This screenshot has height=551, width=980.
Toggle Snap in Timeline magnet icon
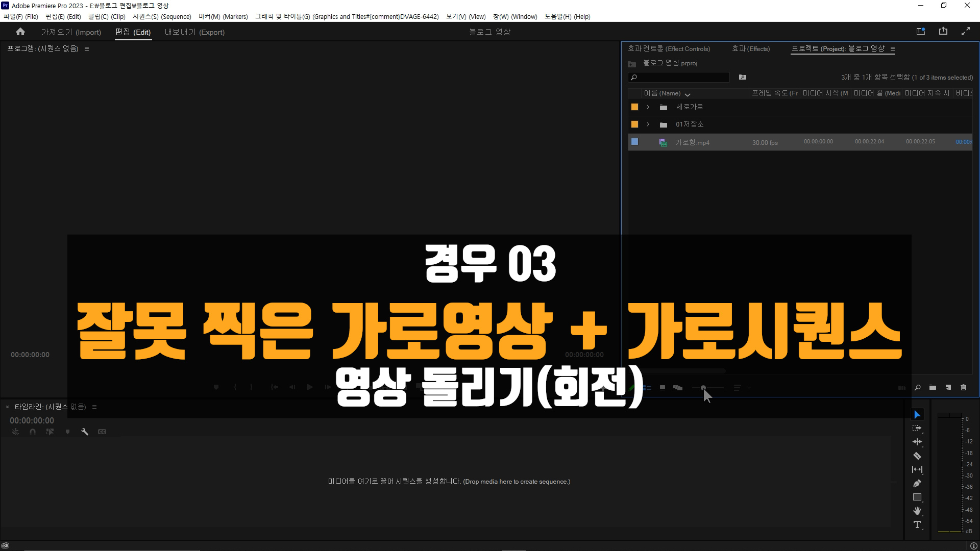coord(33,432)
